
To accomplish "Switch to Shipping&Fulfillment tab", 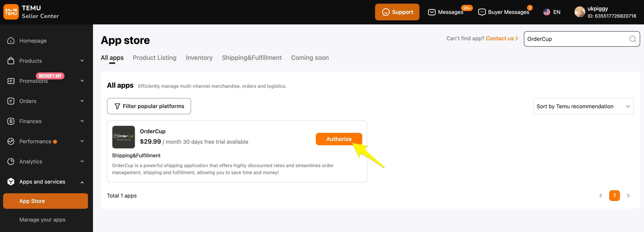I will click(x=251, y=58).
